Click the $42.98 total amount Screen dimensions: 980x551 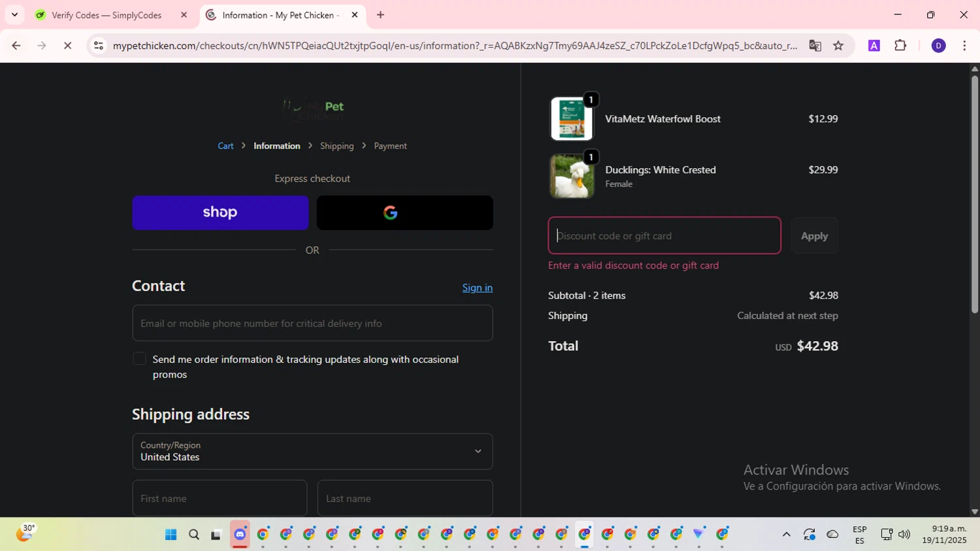(817, 346)
